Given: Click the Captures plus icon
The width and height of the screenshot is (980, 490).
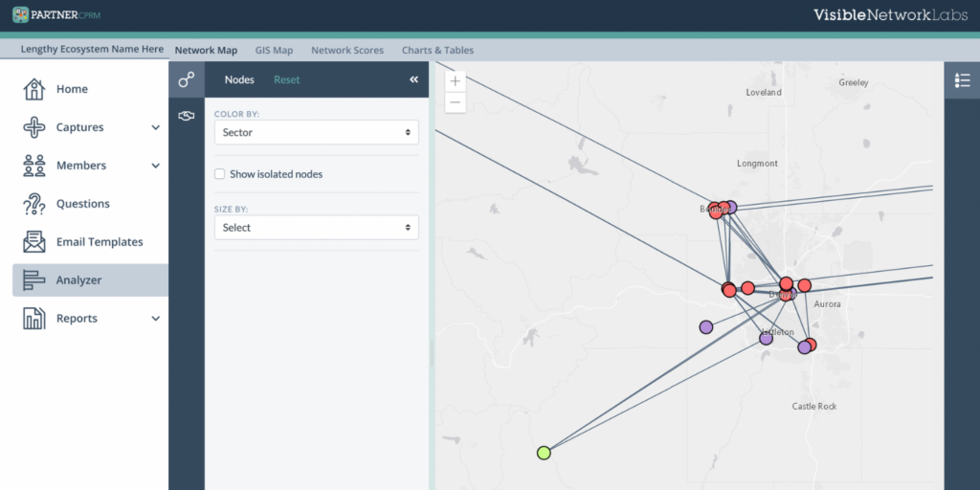Looking at the screenshot, I should 33,127.
